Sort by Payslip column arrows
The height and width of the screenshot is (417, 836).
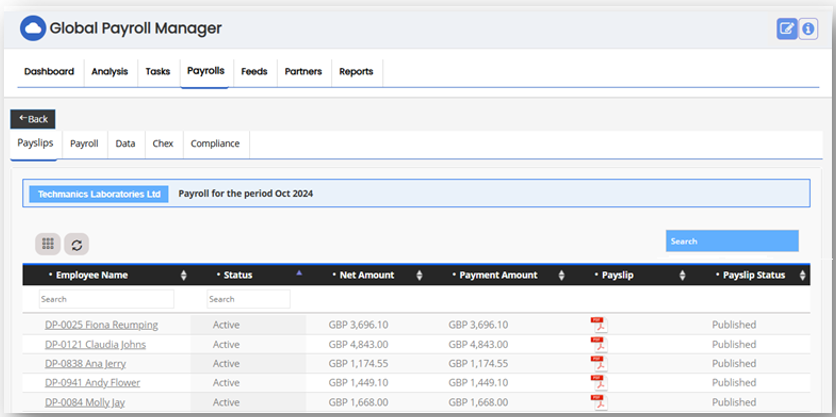point(682,275)
